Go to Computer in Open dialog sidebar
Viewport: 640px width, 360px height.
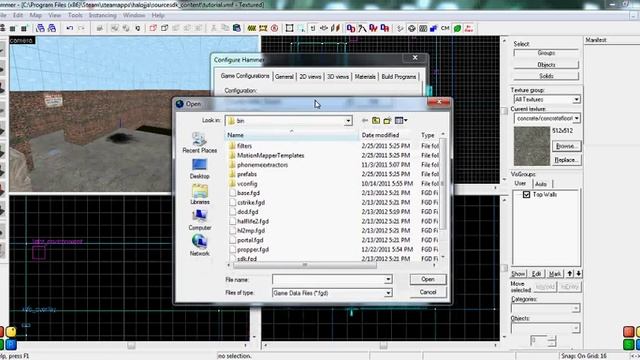click(x=200, y=220)
